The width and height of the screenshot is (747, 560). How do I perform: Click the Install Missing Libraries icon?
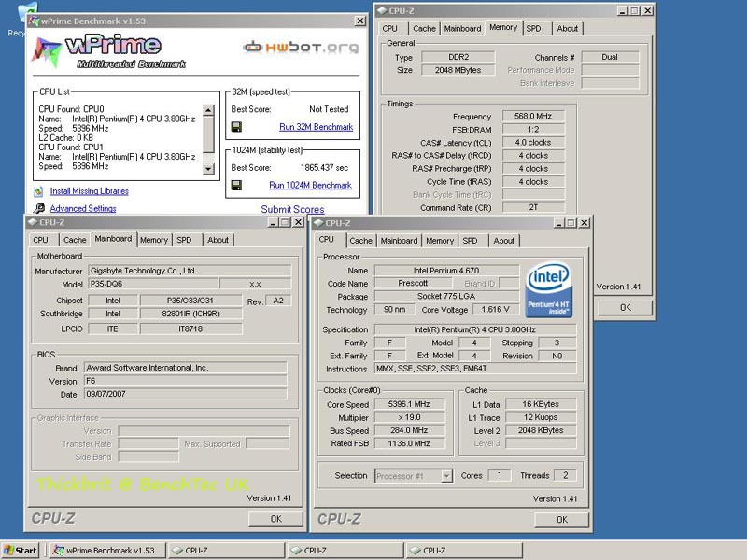point(38,191)
